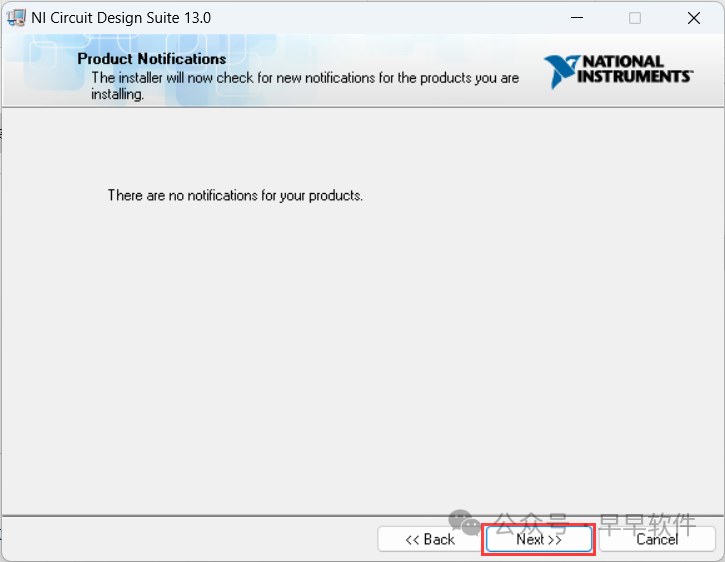The height and width of the screenshot is (562, 725).
Task: Cancel the installation
Action: pyautogui.click(x=657, y=539)
